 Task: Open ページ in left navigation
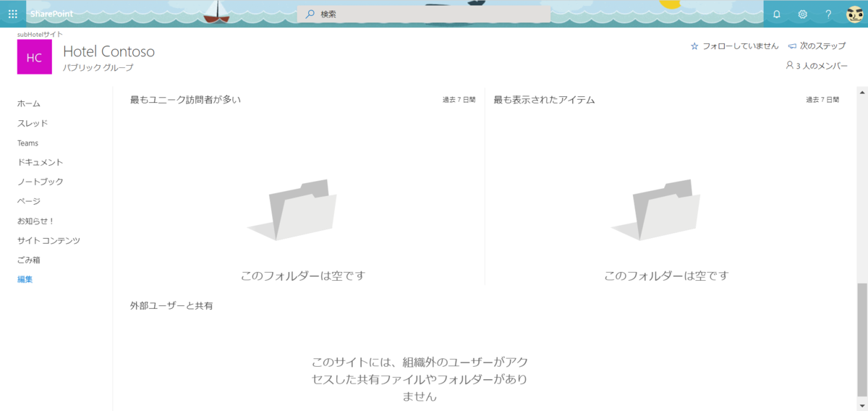click(x=29, y=201)
